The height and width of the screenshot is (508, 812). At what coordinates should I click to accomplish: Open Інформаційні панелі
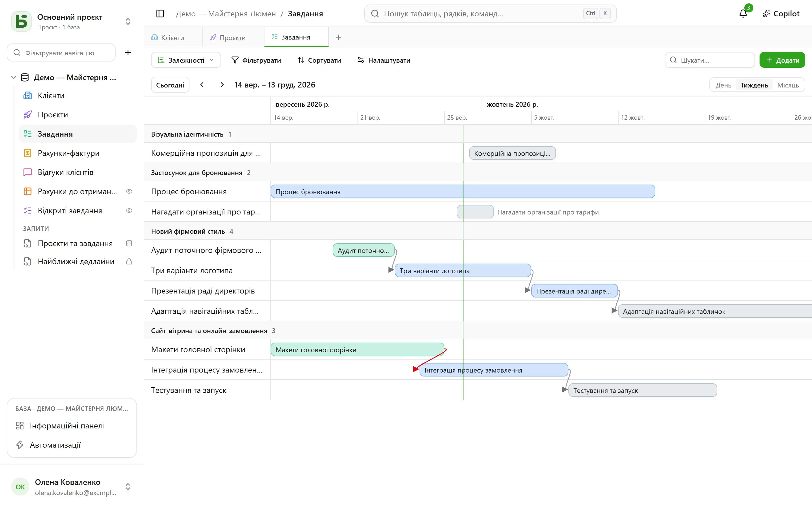(x=72, y=426)
